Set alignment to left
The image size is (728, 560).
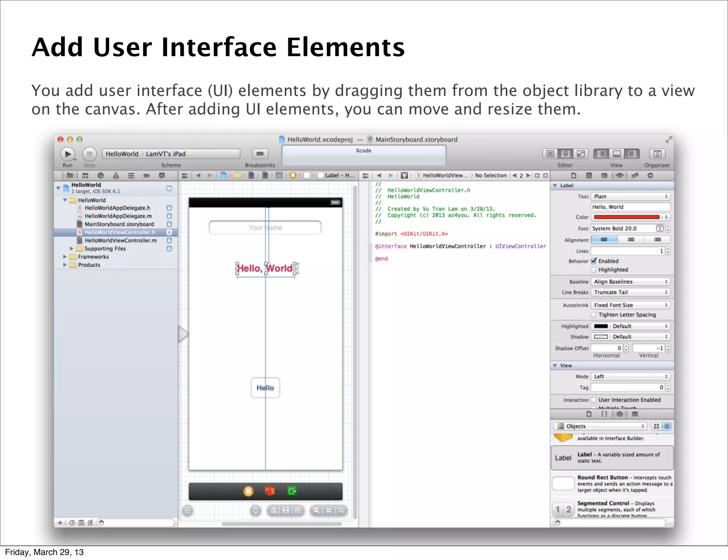(x=604, y=240)
